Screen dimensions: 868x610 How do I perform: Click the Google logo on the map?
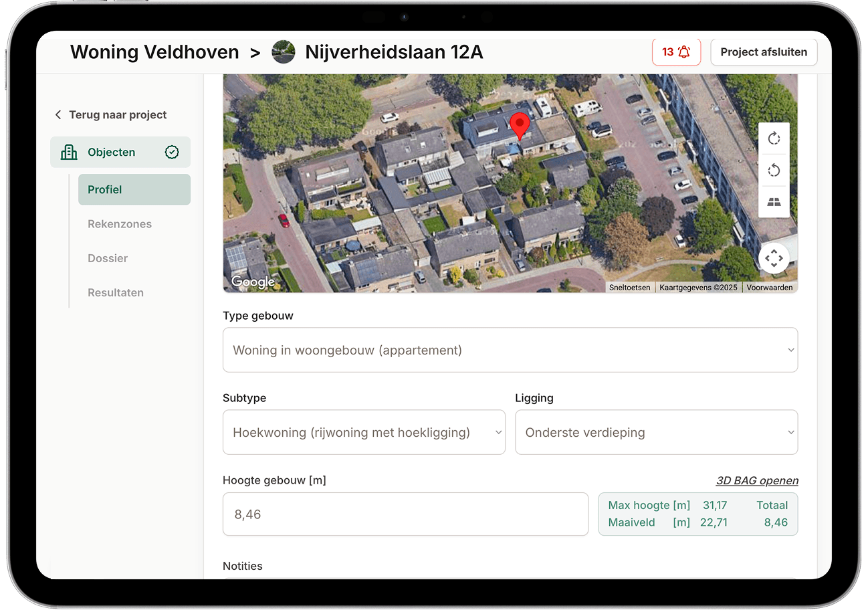253,282
